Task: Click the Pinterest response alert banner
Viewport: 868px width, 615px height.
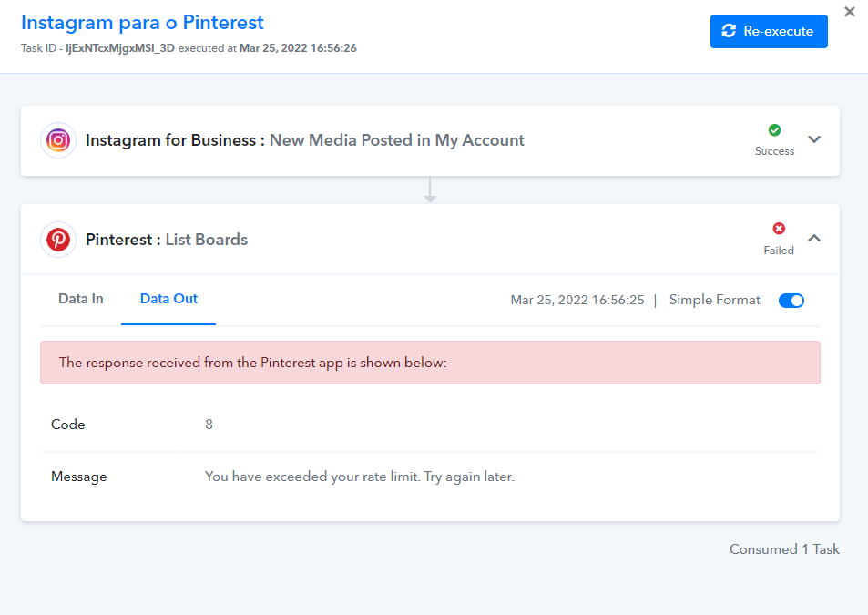Action: click(x=430, y=363)
